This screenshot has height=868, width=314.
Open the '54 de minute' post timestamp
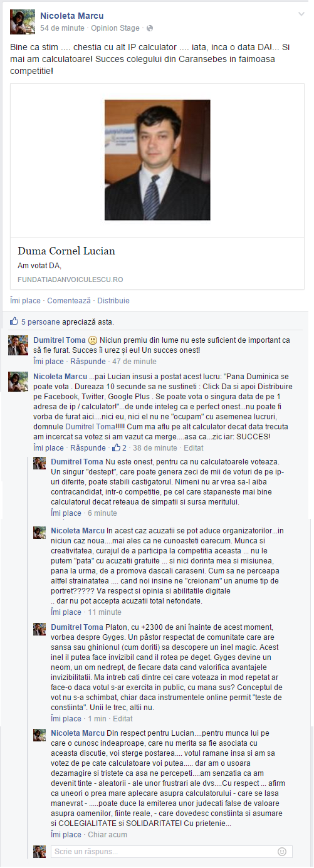[62, 28]
